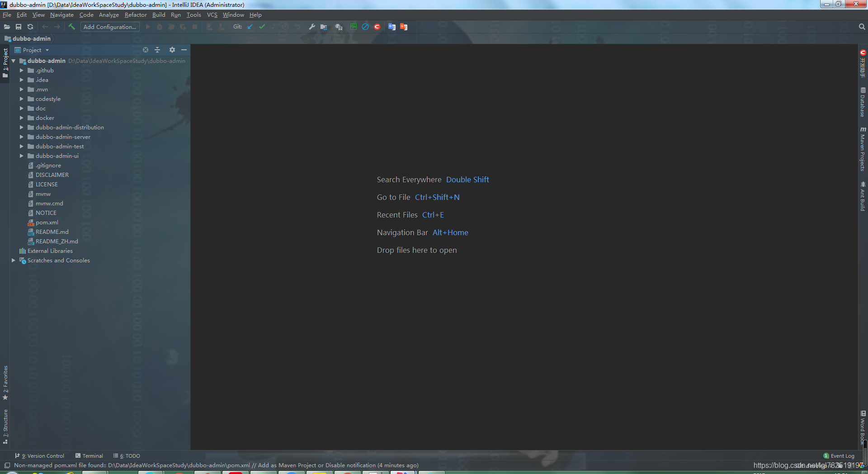Viewport: 868px width, 474px height.
Task: Open Settings via wrench icon
Action: coord(312,27)
